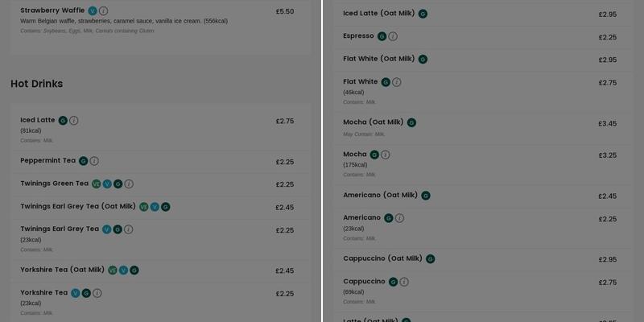The width and height of the screenshot is (644, 322).
Task: Click VE badge on Twinings Green Tea
Action: pos(97,184)
